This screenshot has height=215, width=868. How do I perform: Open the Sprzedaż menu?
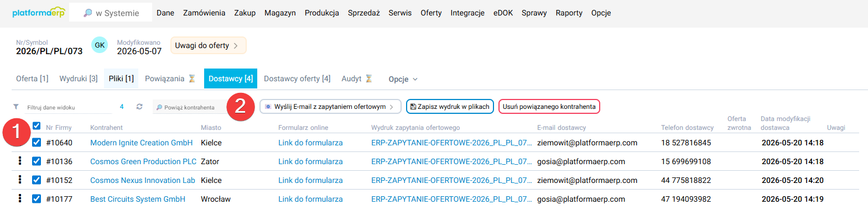364,13
